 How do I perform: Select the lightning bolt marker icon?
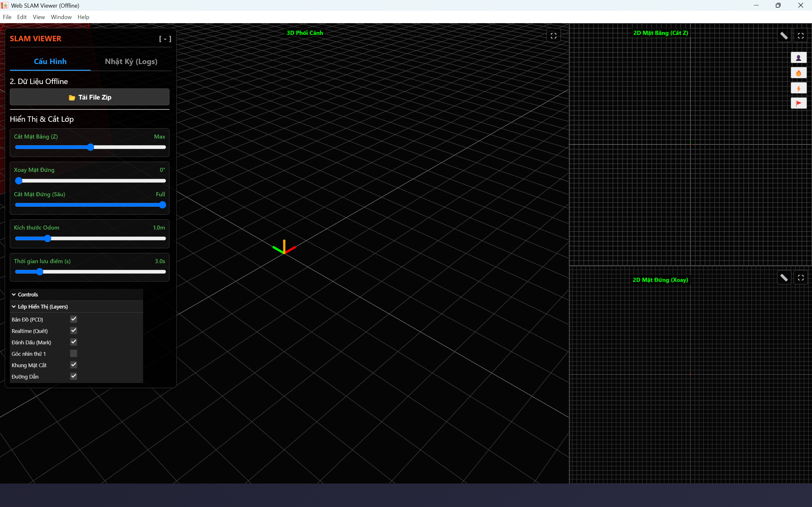(799, 88)
